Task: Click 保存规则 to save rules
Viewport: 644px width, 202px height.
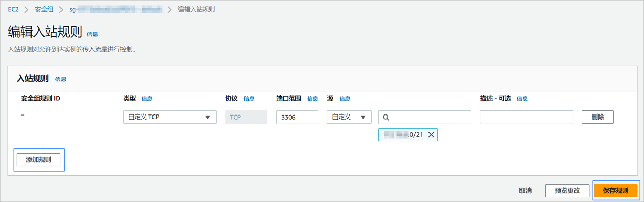Action: coord(616,191)
